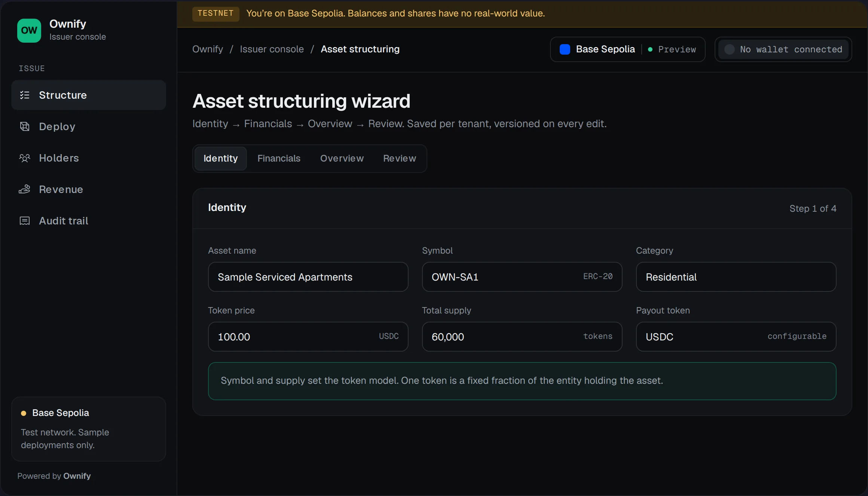Click the configurable label in Payout token
The image size is (868, 496).
tap(797, 336)
